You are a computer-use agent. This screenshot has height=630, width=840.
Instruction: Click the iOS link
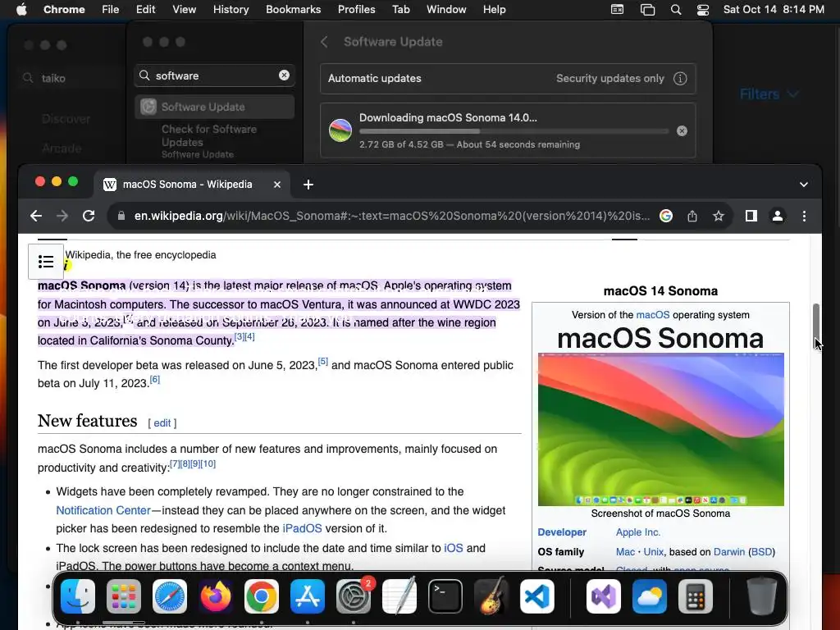[x=453, y=548]
